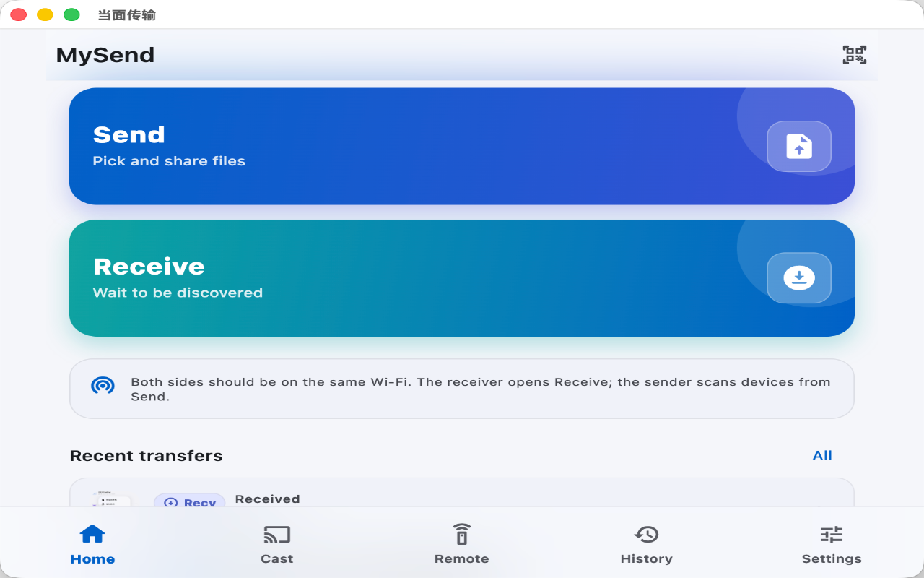
Task: Click the History clock icon
Action: (x=647, y=535)
